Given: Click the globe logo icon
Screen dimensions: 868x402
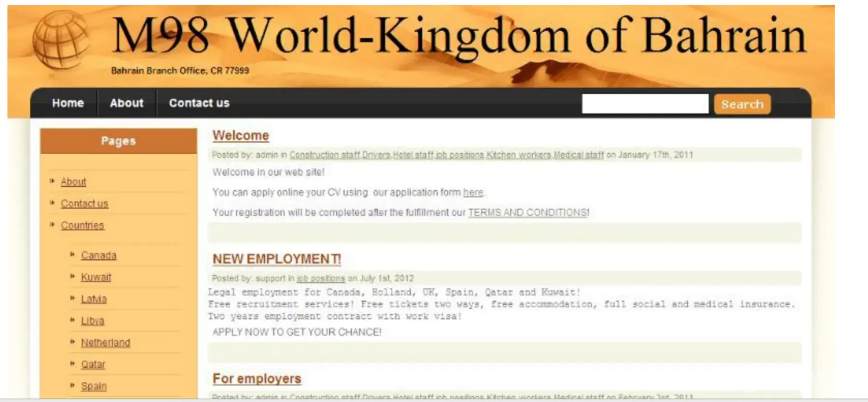Looking at the screenshot, I should pos(60,40).
